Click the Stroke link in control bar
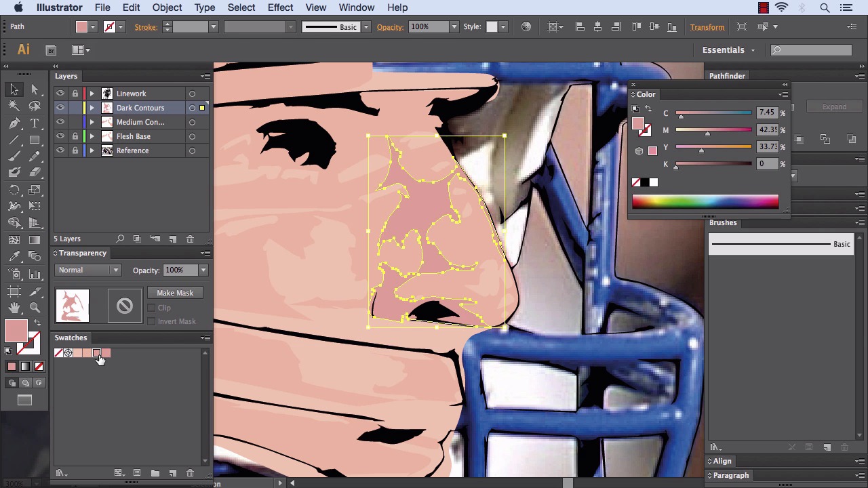868x488 pixels. [x=146, y=27]
